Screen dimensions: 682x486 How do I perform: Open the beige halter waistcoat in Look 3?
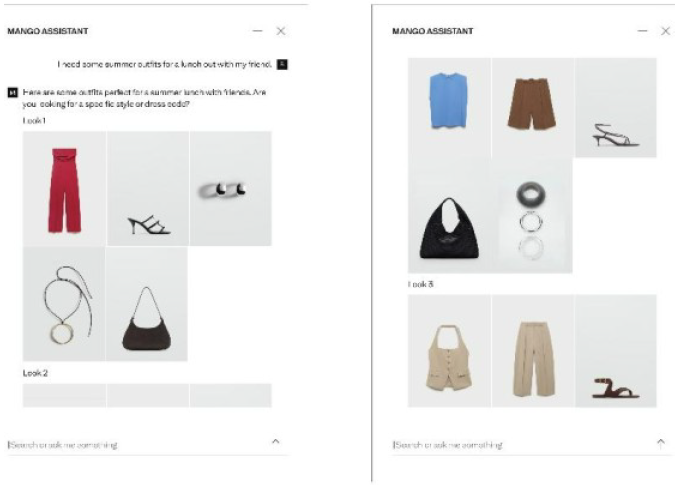pyautogui.click(x=449, y=351)
